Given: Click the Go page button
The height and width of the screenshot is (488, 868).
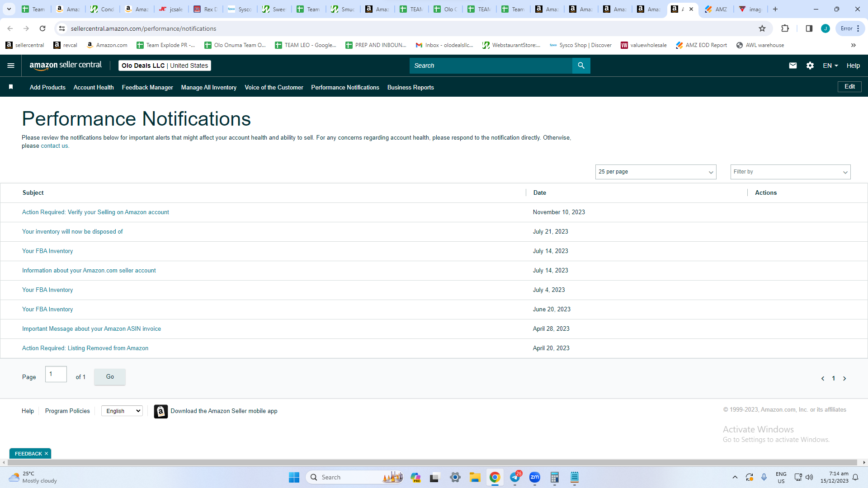Looking at the screenshot, I should click(110, 377).
